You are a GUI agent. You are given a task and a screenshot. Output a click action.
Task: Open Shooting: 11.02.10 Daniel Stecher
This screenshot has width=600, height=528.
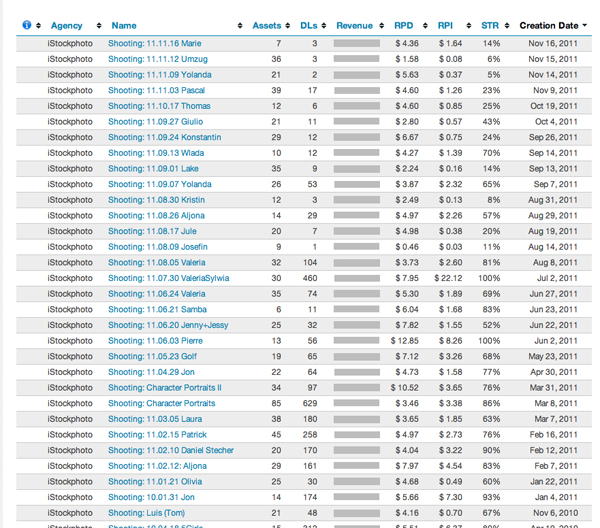point(171,450)
